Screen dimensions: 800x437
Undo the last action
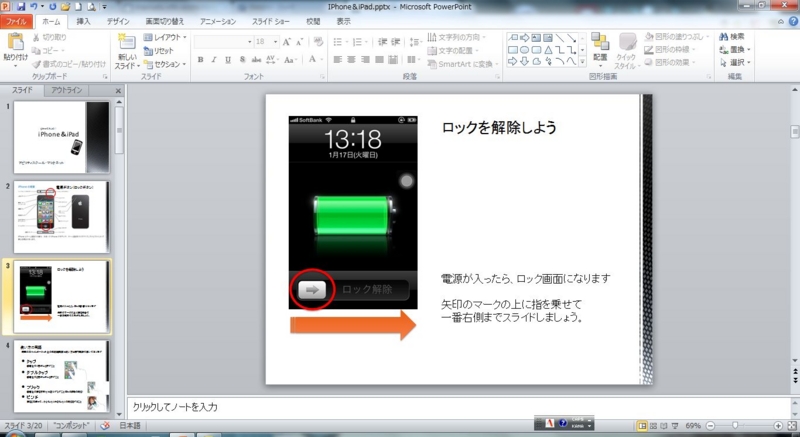34,7
